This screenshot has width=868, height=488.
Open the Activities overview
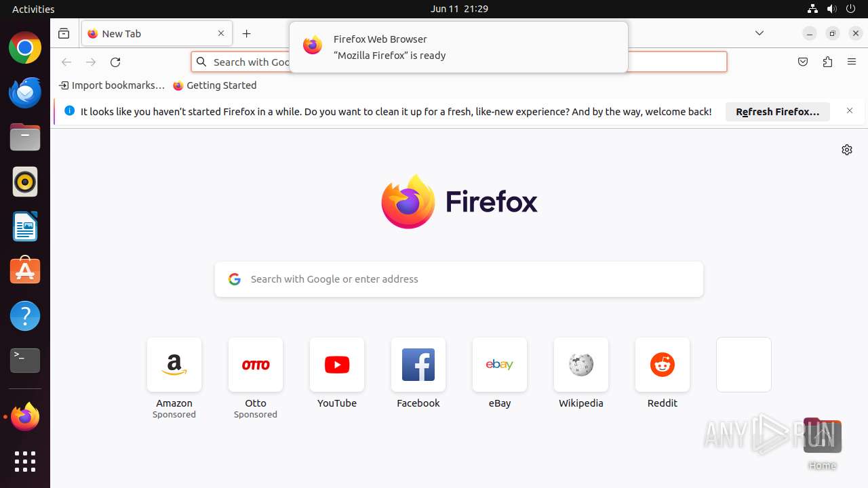click(x=33, y=9)
